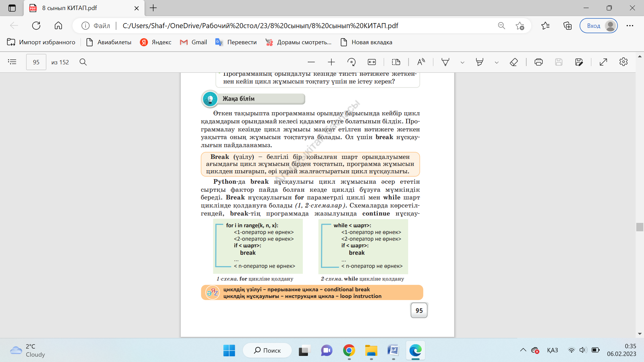Viewport: 644px width, 362px height.
Task: Print the PDF document
Action: 538,62
